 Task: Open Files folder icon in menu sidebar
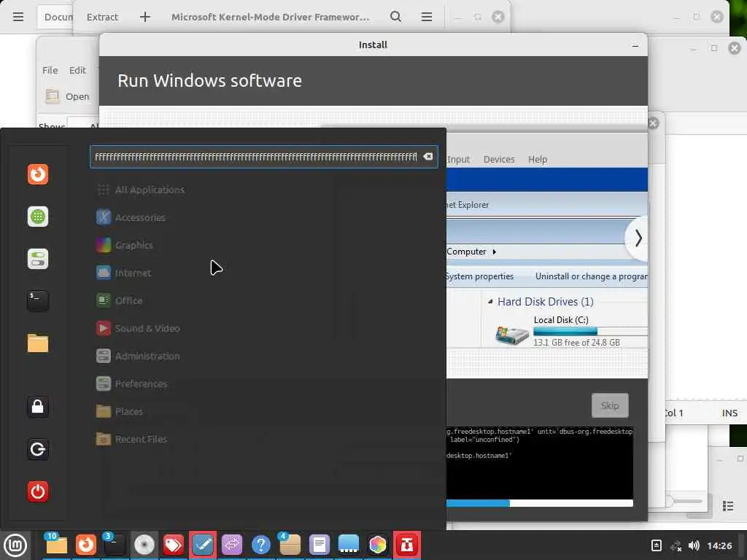(38, 343)
